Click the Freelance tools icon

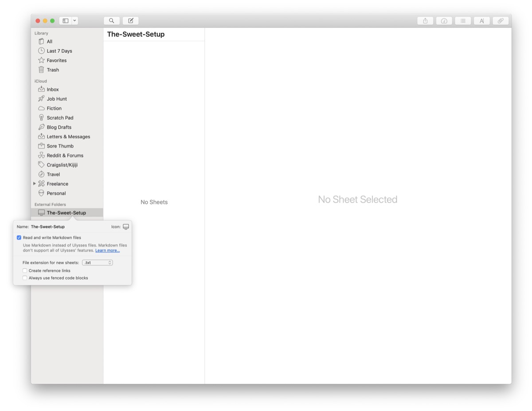[x=41, y=183]
